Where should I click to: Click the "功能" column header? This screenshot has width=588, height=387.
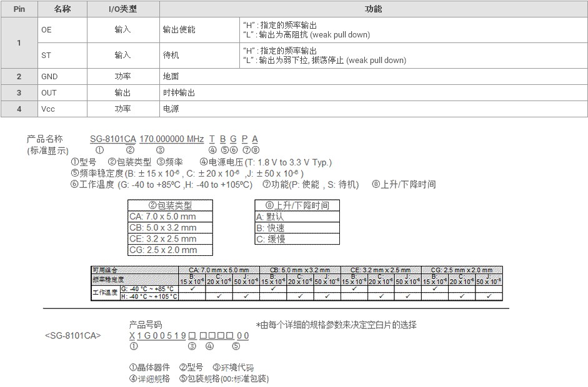[x=374, y=9]
